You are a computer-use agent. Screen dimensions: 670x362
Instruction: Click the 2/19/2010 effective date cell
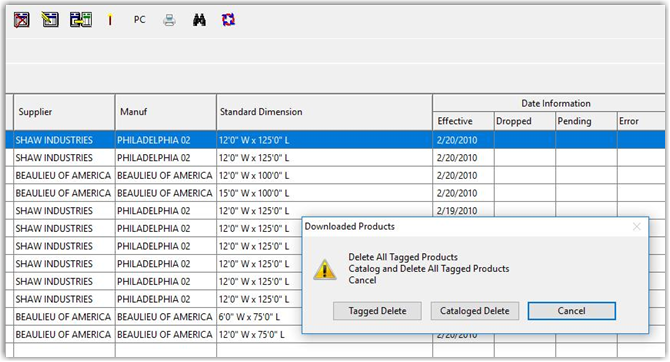tap(463, 210)
